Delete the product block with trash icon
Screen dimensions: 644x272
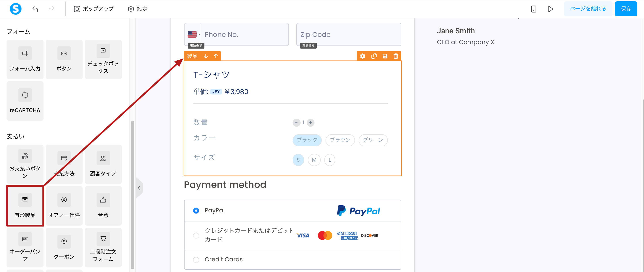click(x=396, y=56)
